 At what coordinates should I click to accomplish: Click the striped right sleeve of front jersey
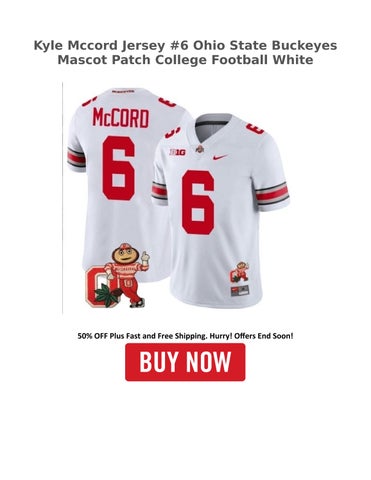[x=272, y=192]
